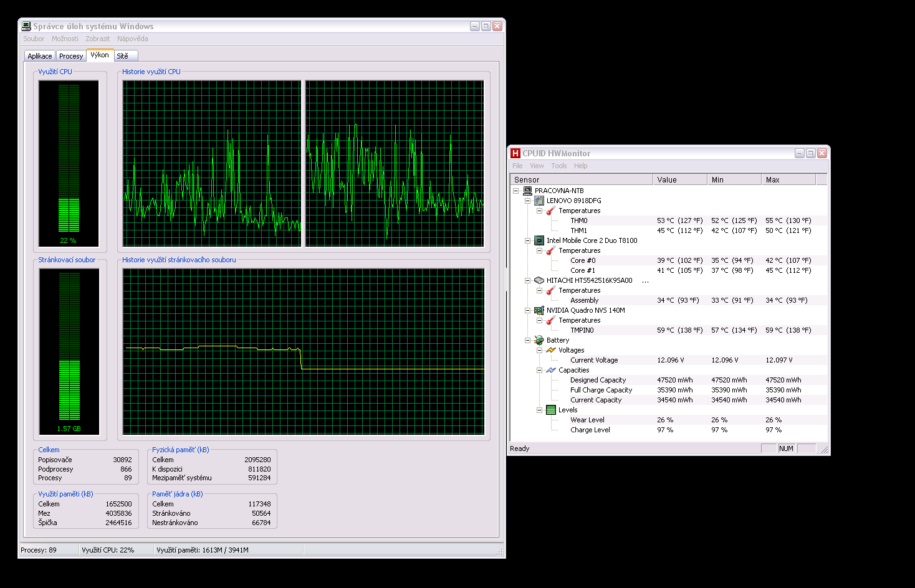Select the Výkon tab
The image size is (915, 588).
[x=100, y=55]
